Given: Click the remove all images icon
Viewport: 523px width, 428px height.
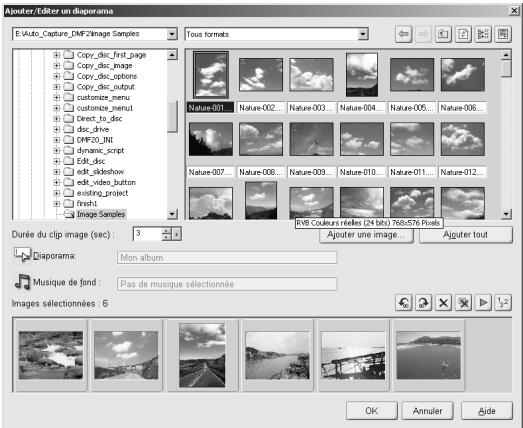Looking at the screenshot, I should pos(463,303).
